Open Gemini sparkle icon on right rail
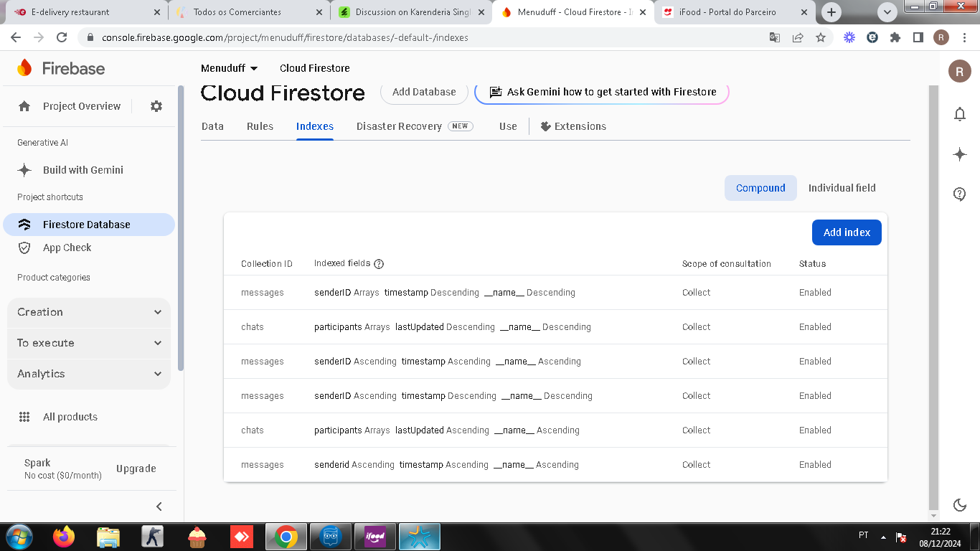Viewport: 980px width, 551px height. coord(960,154)
